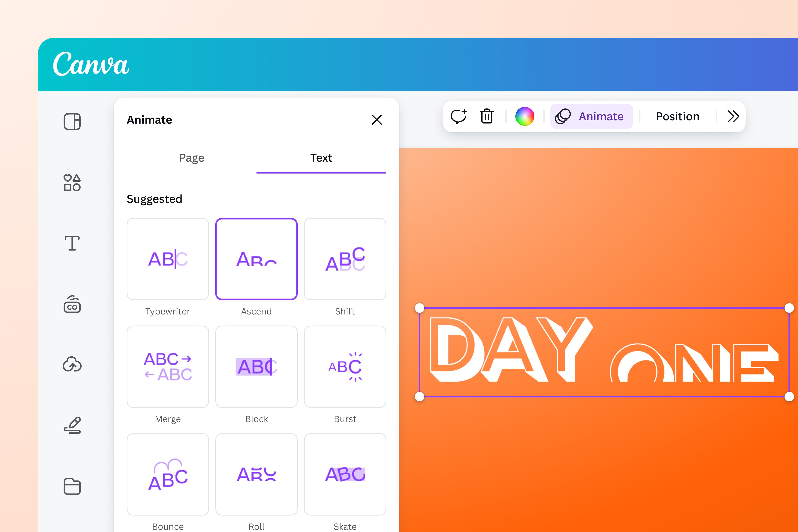This screenshot has height=532, width=798.
Task: Close the Animate panel
Action: (x=377, y=120)
